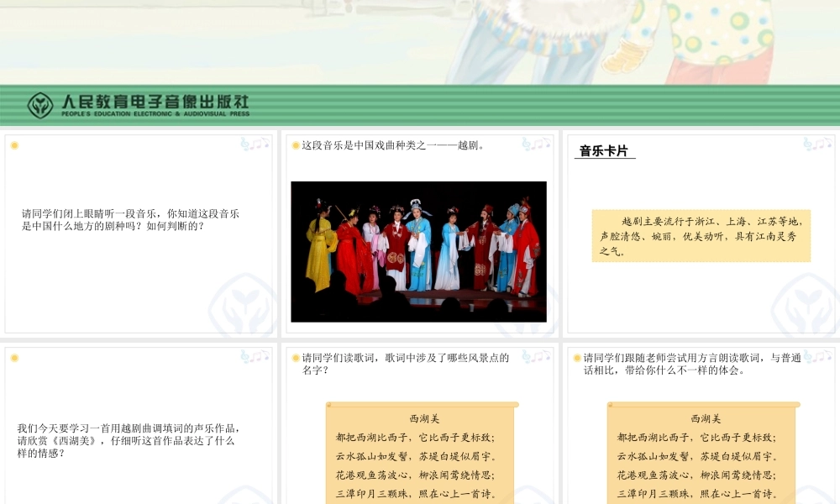Click the music note icon on bottom-middle slide
The width and height of the screenshot is (840, 504).
538,357
